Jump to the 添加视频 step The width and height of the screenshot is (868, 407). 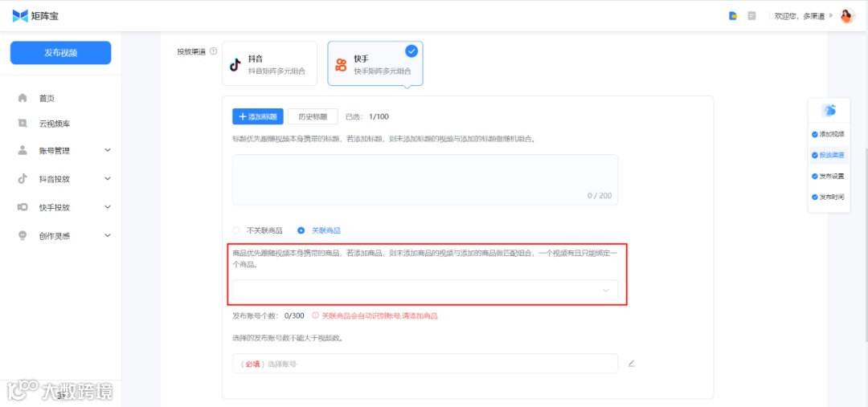pos(832,134)
